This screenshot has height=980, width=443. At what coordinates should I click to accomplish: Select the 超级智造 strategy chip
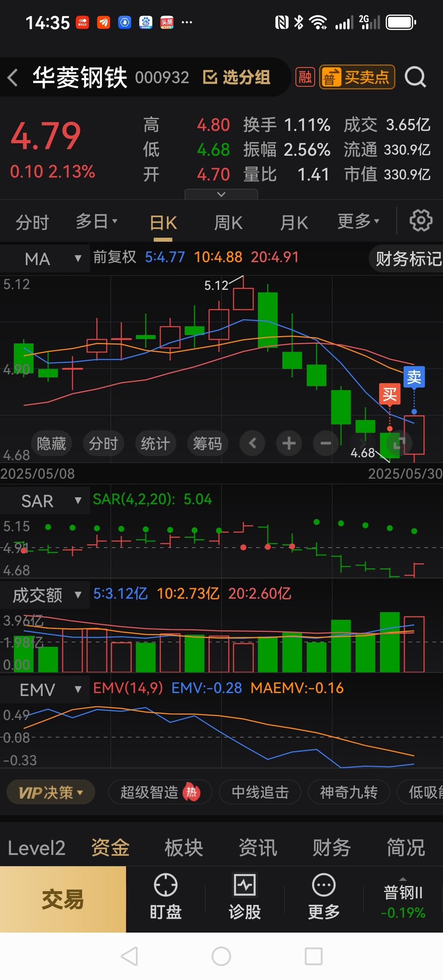pos(160,792)
